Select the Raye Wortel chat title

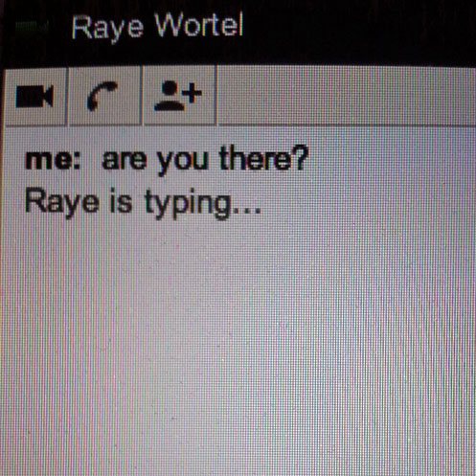point(157,27)
